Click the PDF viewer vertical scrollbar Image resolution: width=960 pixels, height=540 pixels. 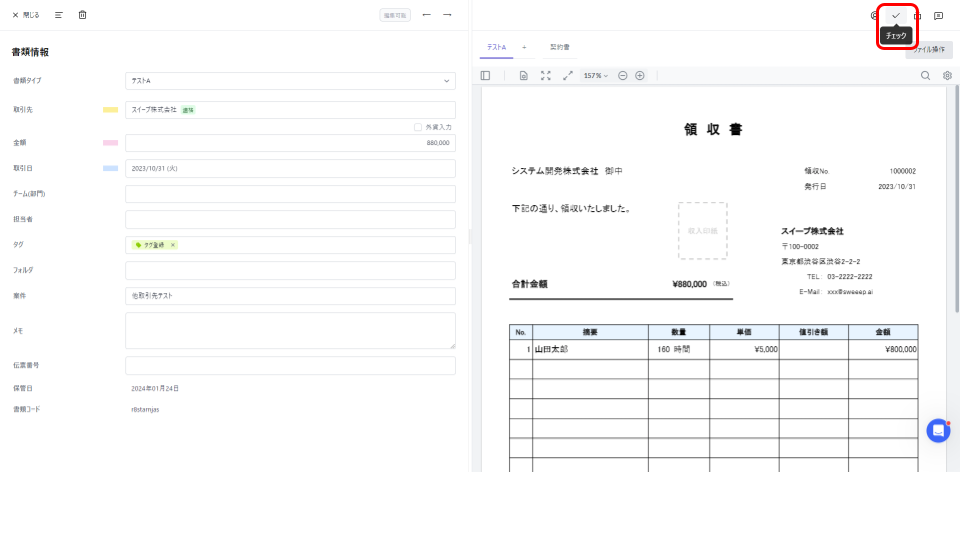point(956,199)
